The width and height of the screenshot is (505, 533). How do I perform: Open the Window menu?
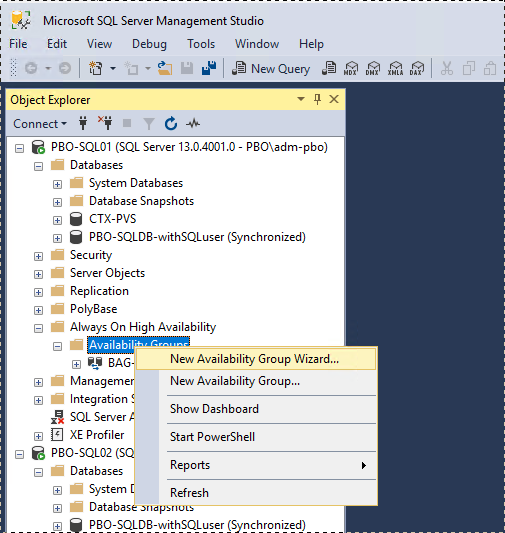257,44
